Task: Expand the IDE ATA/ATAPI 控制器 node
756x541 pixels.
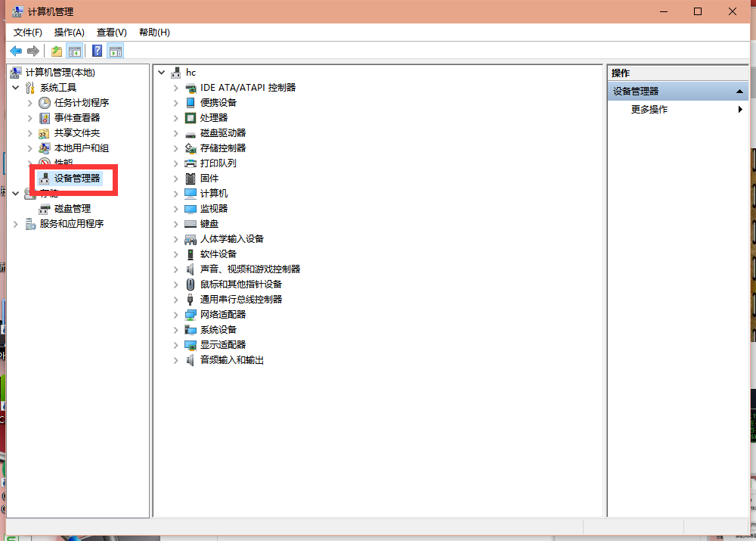Action: pos(176,87)
